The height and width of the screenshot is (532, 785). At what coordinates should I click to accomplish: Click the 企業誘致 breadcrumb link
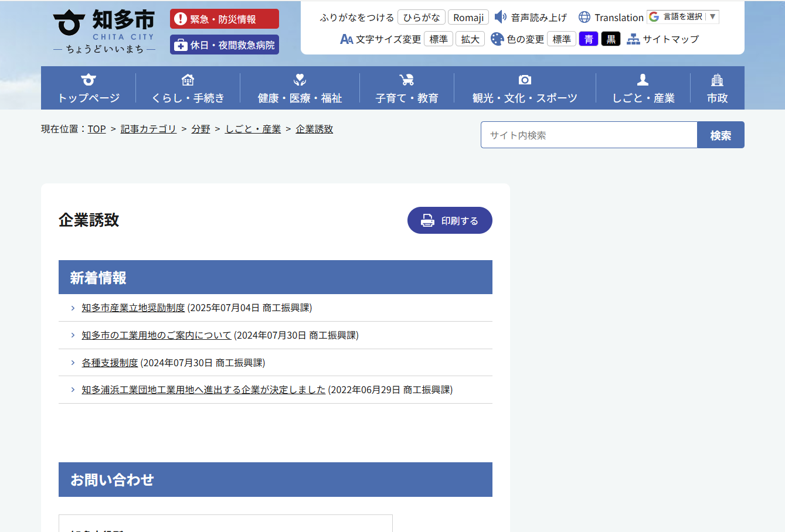[314, 129]
